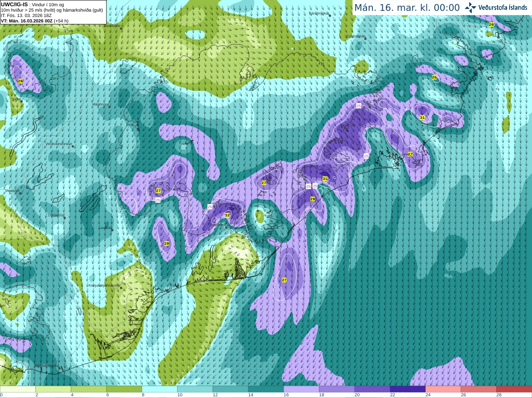Click the Eyjabakkar place label
Viewport: 532px width, 398px height.
(356, 36)
